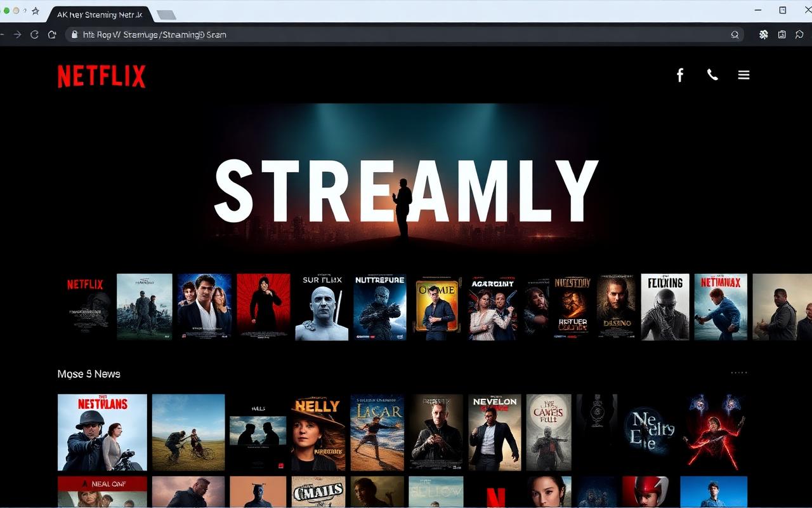This screenshot has width=812, height=508.
Task: Open a new tab with the grey tab button
Action: click(x=166, y=15)
